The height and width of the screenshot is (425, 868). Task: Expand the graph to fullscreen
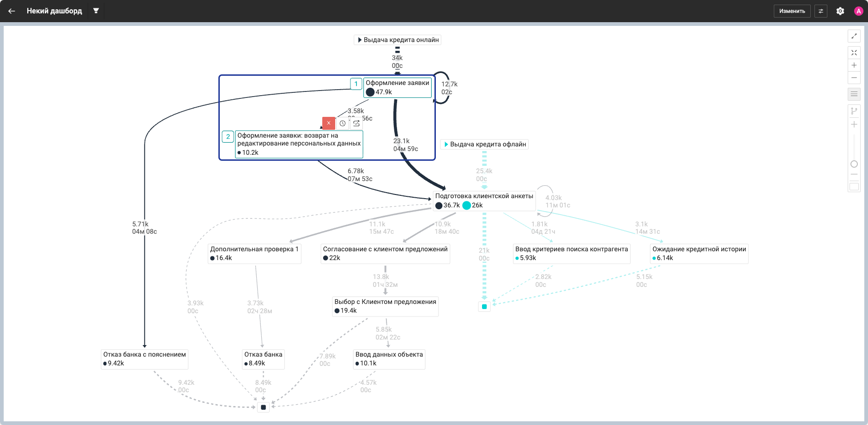854,36
